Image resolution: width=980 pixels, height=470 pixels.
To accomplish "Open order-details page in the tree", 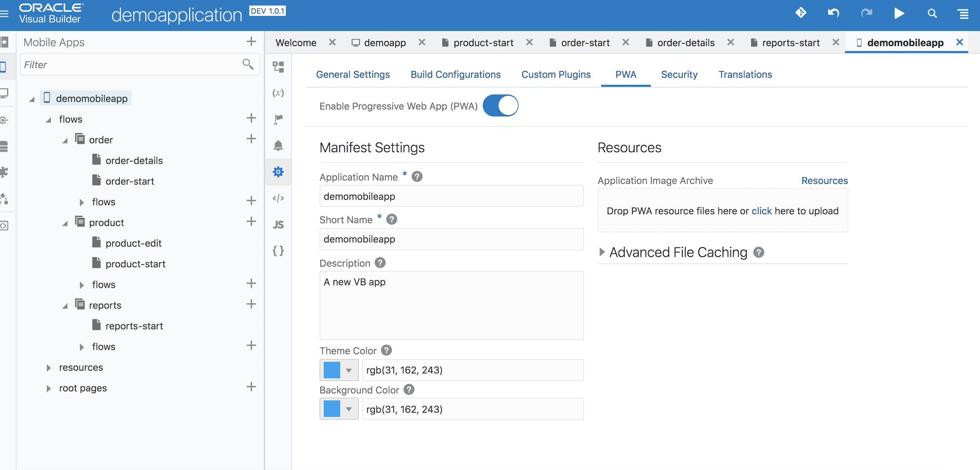I will (134, 161).
